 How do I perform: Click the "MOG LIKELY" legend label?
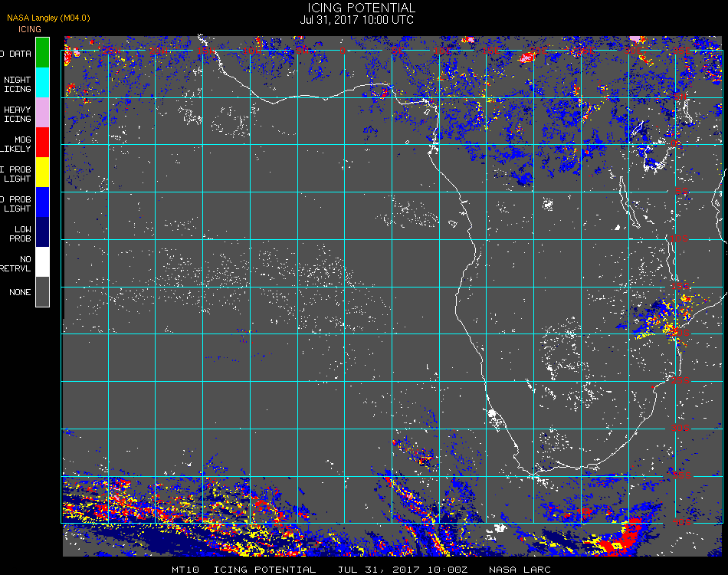click(17, 144)
